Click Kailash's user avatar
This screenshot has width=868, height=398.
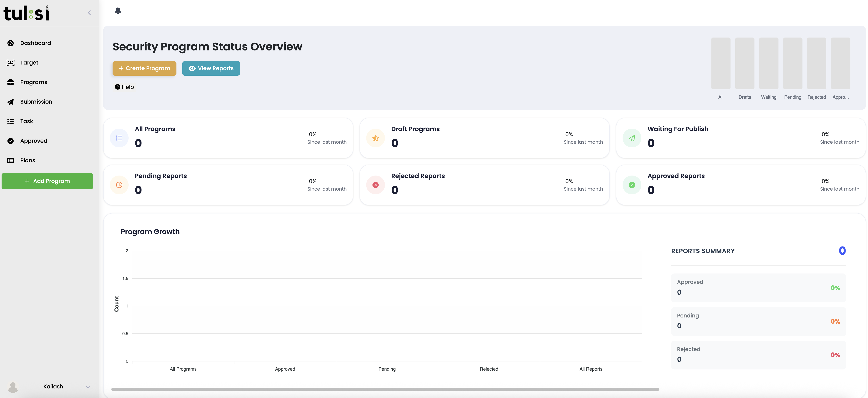coord(13,387)
